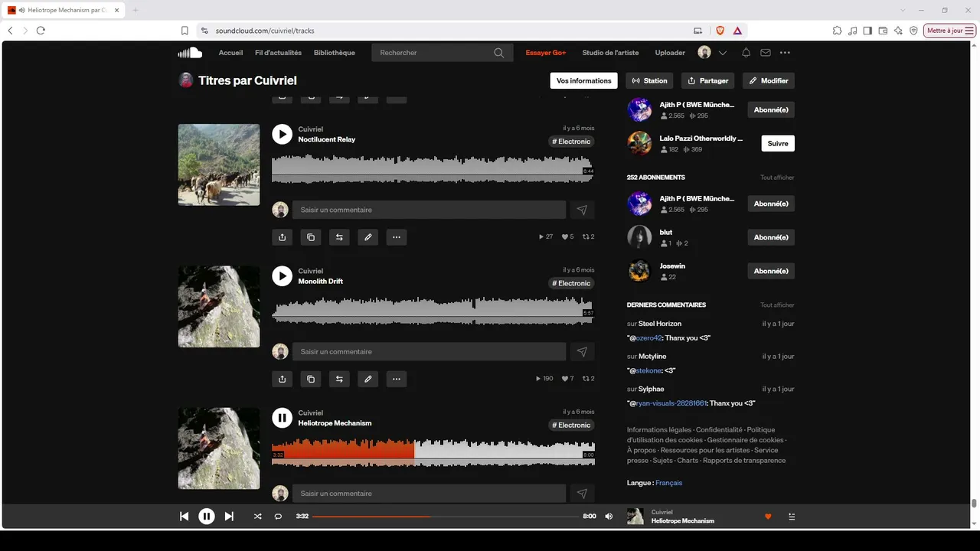Image resolution: width=980 pixels, height=551 pixels.
Task: Send comment on Heliotrope Mechanism
Action: (582, 494)
